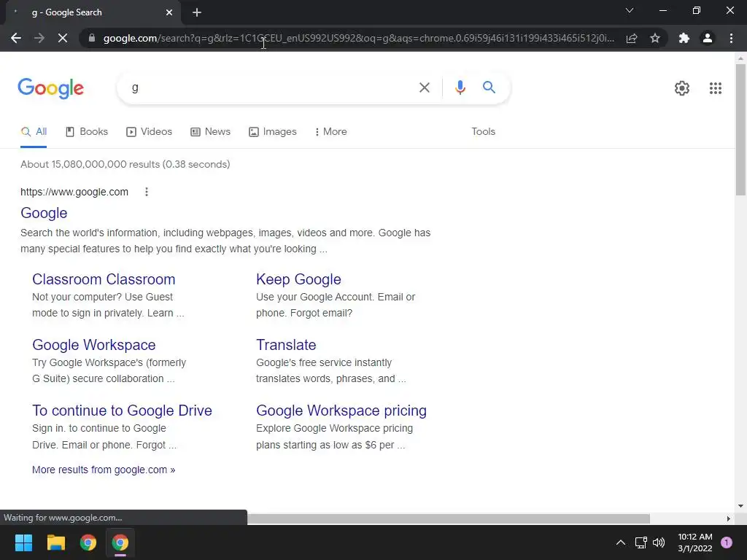Click the results count text 'About 15,080,000,000 results'

(x=90, y=164)
